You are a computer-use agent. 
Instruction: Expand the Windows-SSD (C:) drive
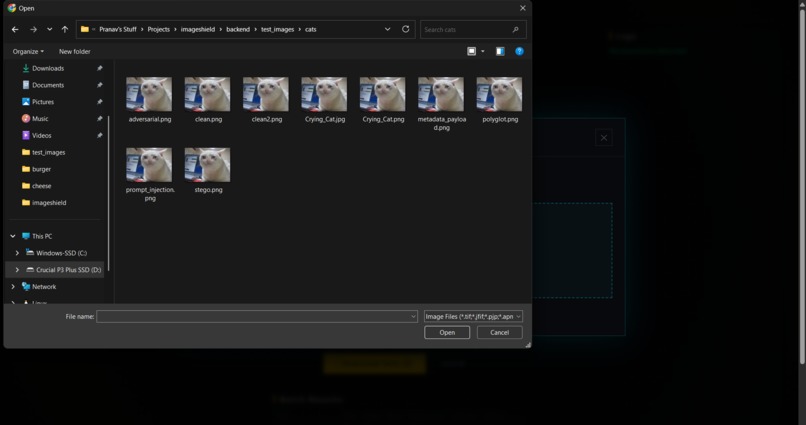point(17,253)
